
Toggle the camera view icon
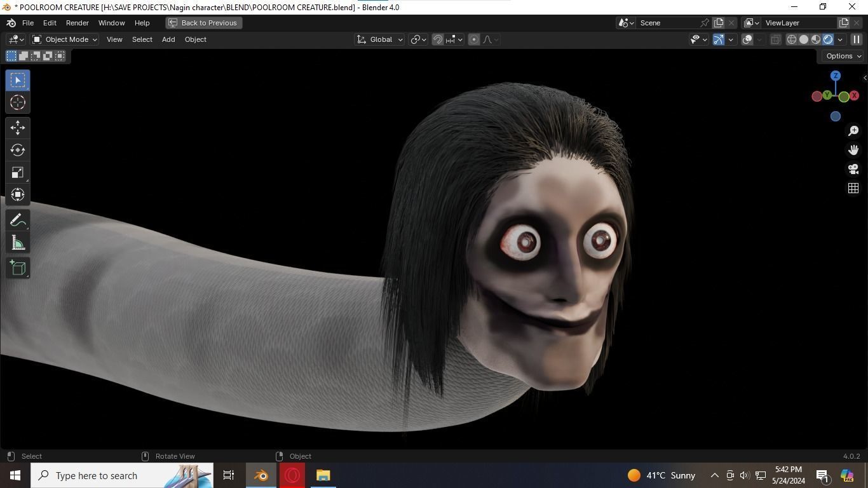853,169
